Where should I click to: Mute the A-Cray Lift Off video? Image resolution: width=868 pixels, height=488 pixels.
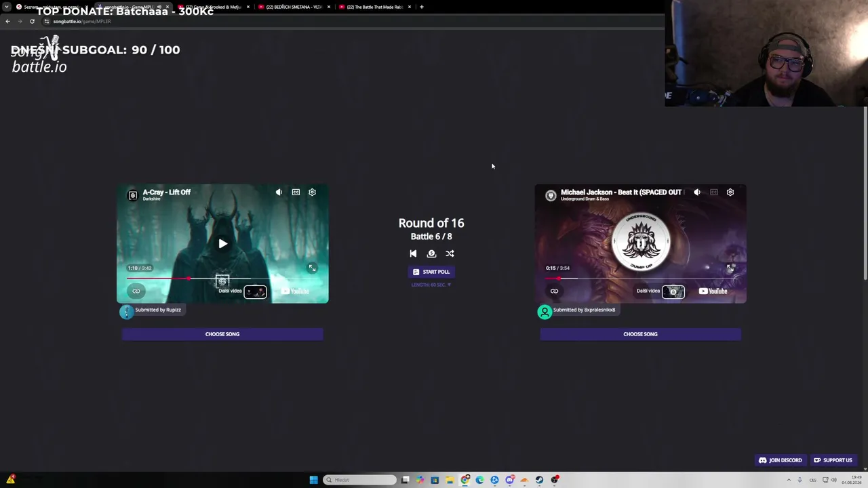[279, 192]
